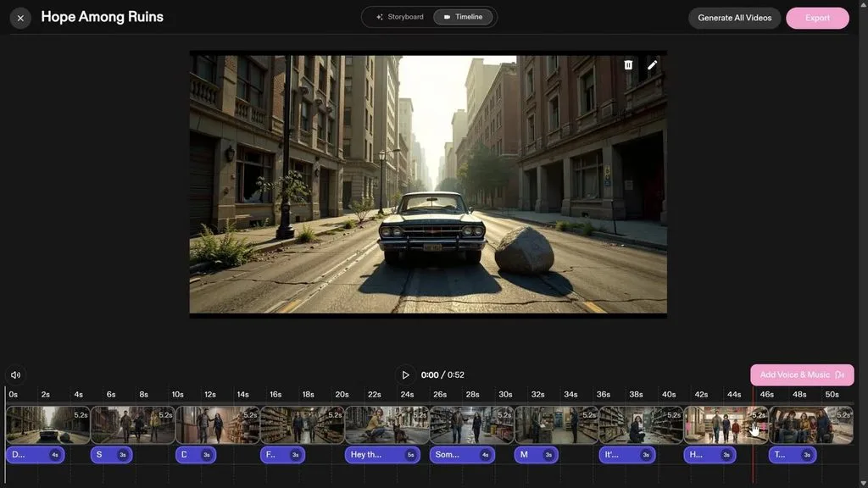Click Generate All Videos
The width and height of the screenshot is (868, 488).
tap(734, 19)
